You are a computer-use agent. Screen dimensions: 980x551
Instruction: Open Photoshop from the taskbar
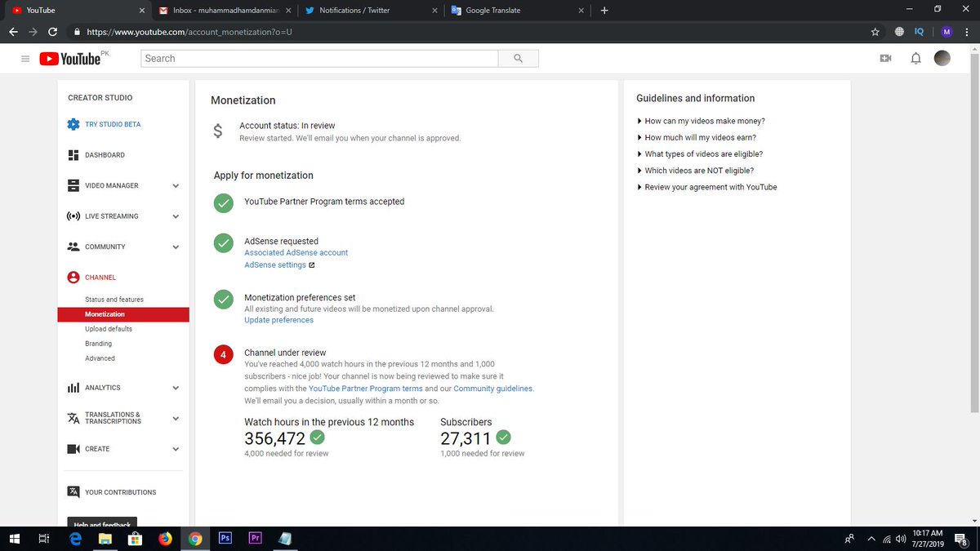pyautogui.click(x=225, y=539)
